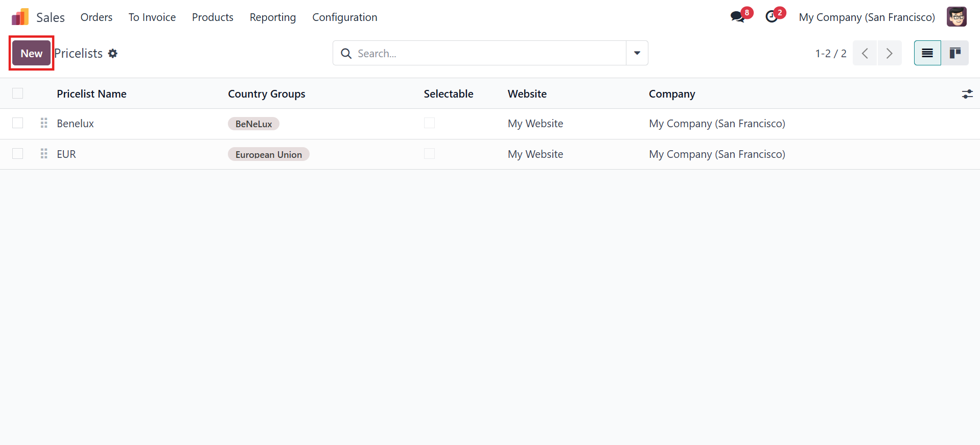Click the company cell in Benelux row

(x=717, y=124)
